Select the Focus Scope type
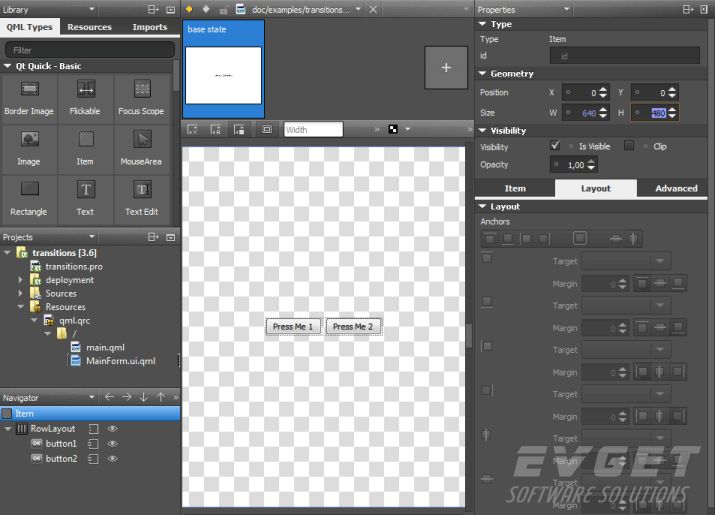 141,99
